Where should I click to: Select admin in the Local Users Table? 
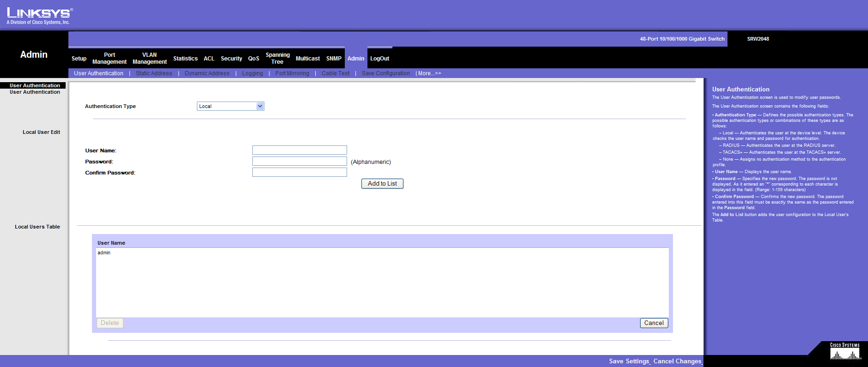[x=104, y=253]
